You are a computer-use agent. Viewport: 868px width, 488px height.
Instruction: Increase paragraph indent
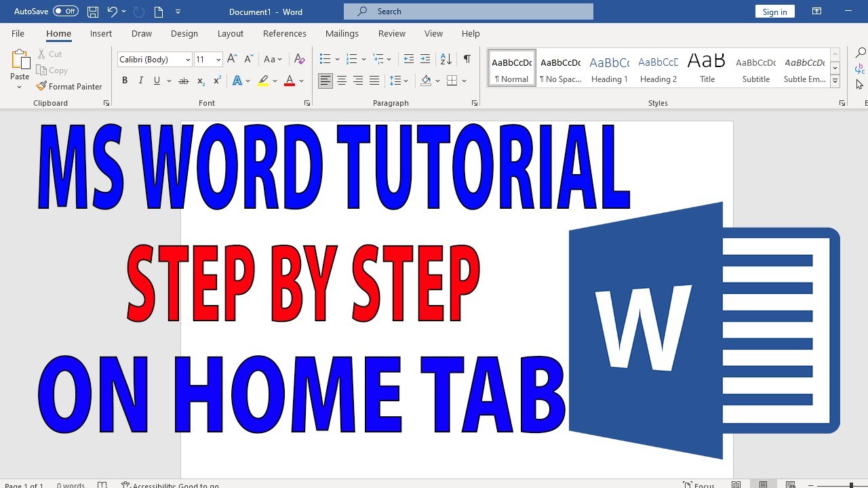tap(425, 60)
